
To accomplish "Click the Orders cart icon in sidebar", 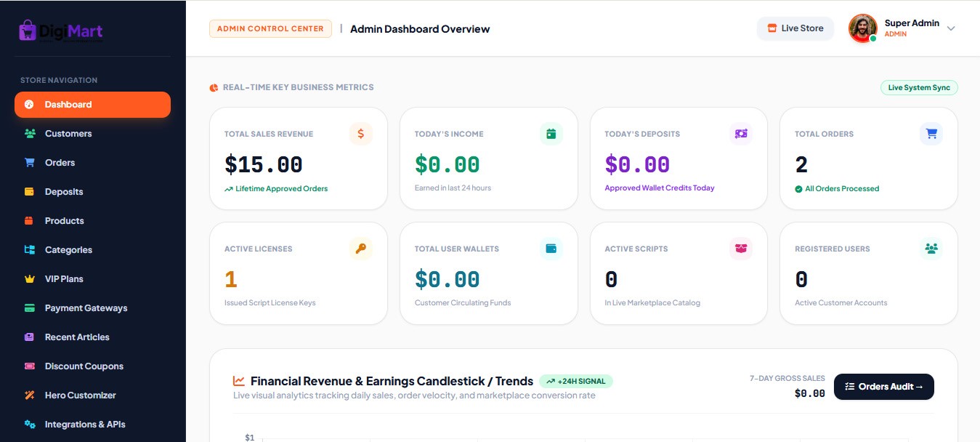I will click(x=30, y=163).
